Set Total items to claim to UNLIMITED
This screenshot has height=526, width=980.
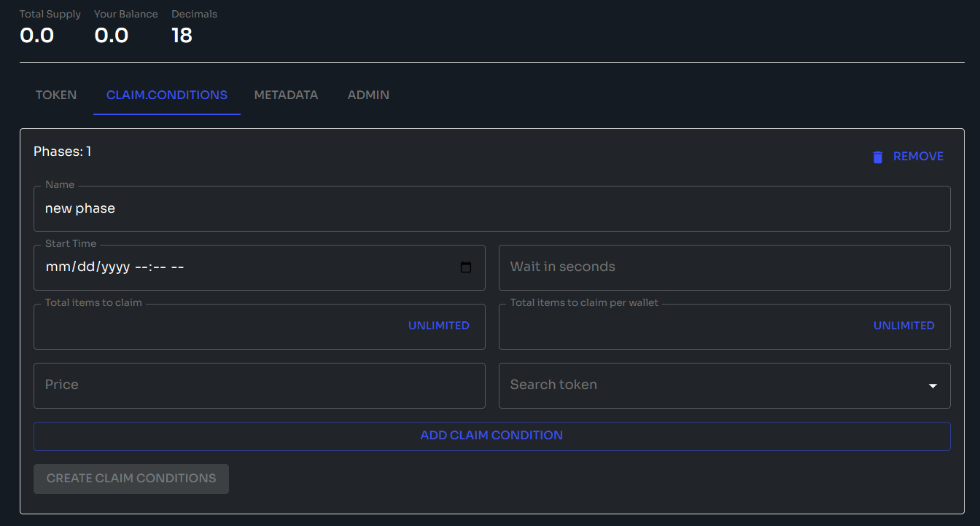[438, 326]
